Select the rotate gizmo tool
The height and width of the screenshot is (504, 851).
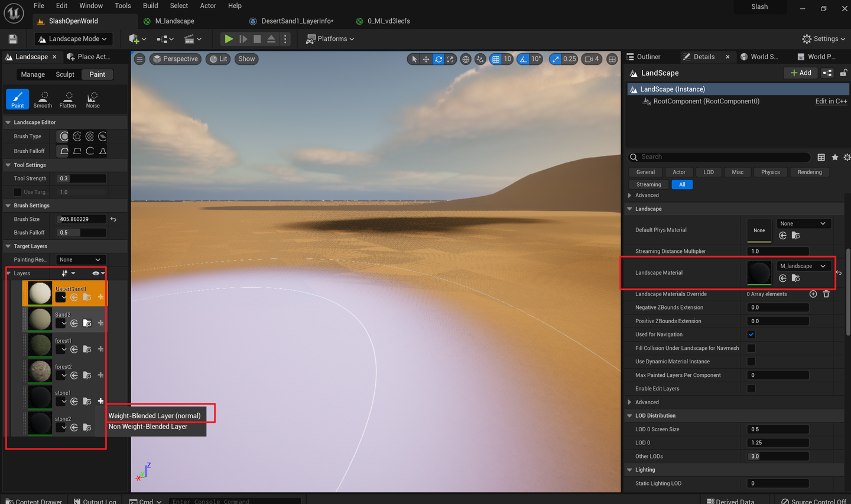click(x=439, y=59)
